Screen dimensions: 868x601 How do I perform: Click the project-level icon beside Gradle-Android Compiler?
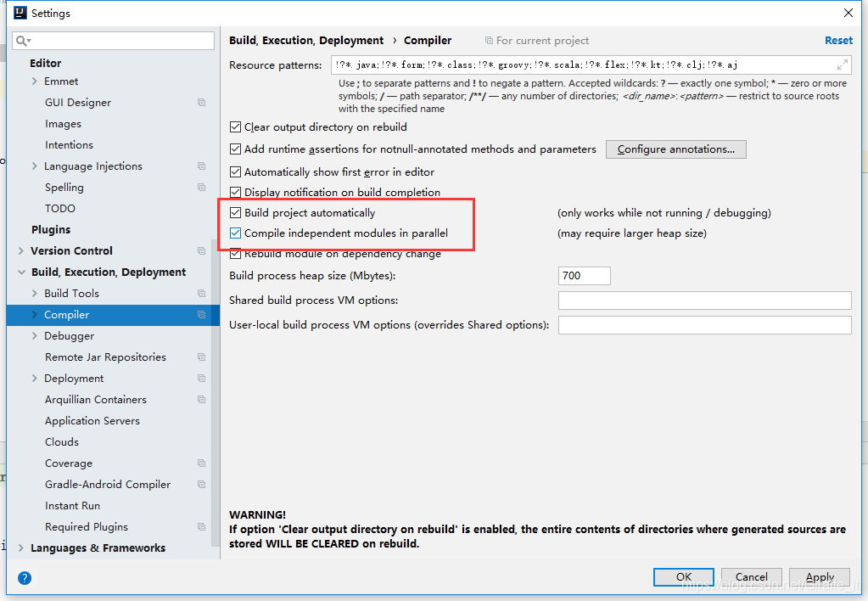click(201, 484)
